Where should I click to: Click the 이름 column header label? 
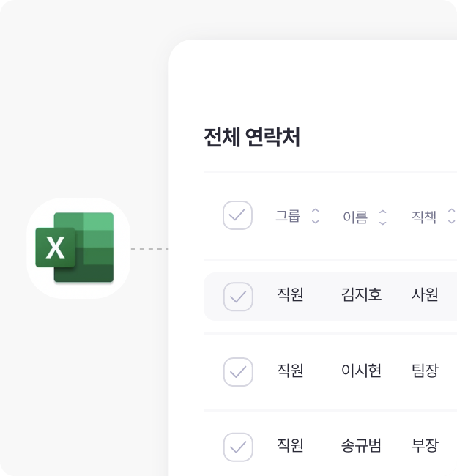[355, 217]
